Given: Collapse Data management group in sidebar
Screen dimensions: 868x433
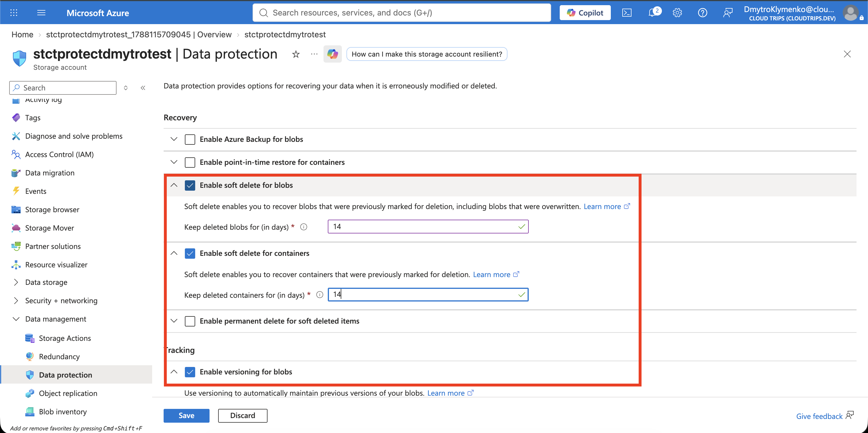Looking at the screenshot, I should coord(16,319).
